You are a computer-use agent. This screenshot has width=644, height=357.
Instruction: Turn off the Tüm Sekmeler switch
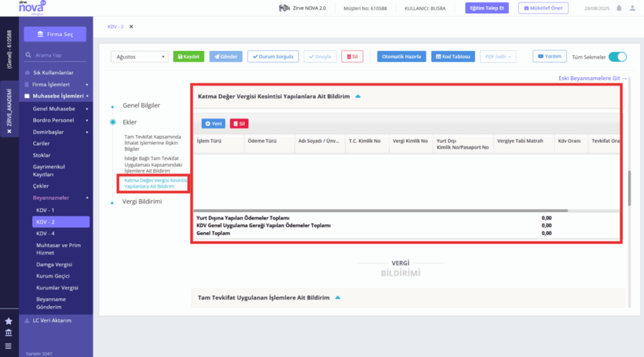point(618,57)
